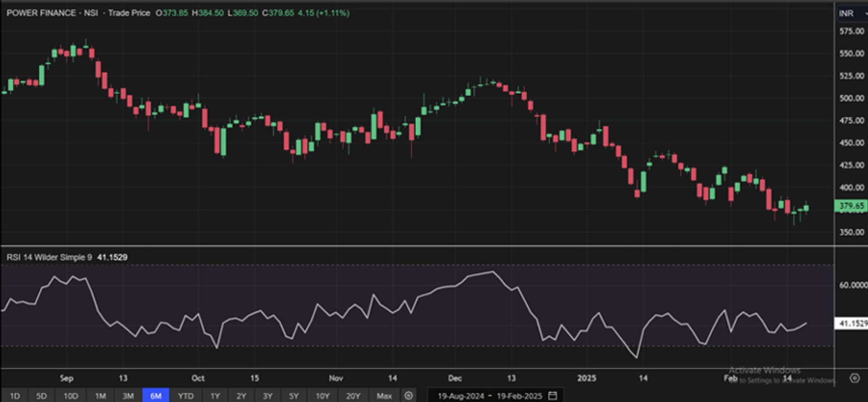Select Max time range
This screenshot has width=868, height=402.
click(x=384, y=396)
